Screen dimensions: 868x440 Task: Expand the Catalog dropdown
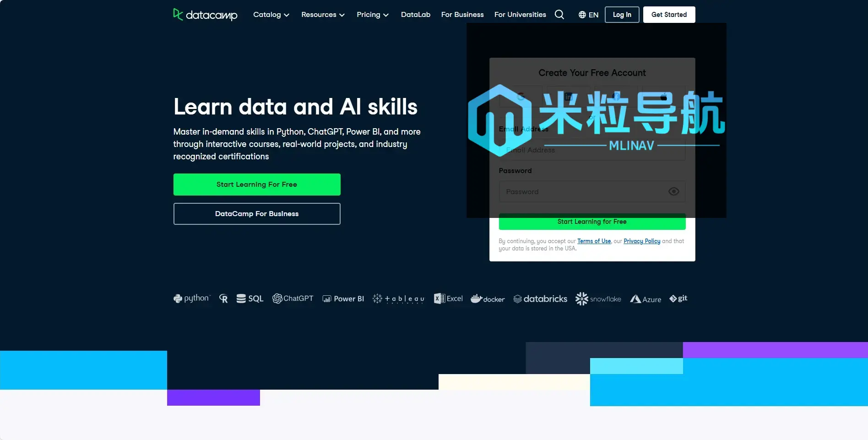click(271, 14)
